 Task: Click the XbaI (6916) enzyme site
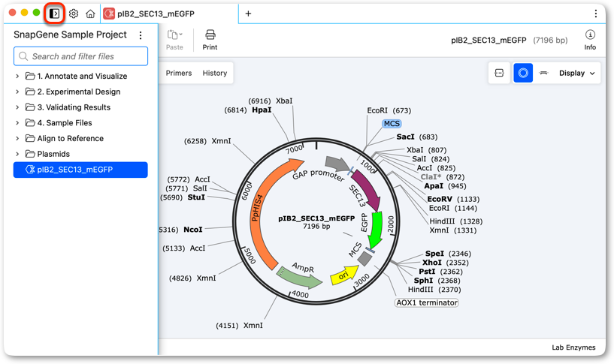pyautogui.click(x=271, y=101)
